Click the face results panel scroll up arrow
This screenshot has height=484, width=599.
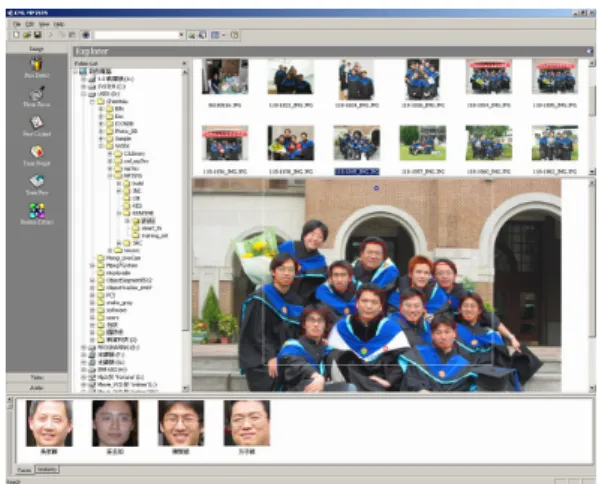pyautogui.click(x=10, y=400)
